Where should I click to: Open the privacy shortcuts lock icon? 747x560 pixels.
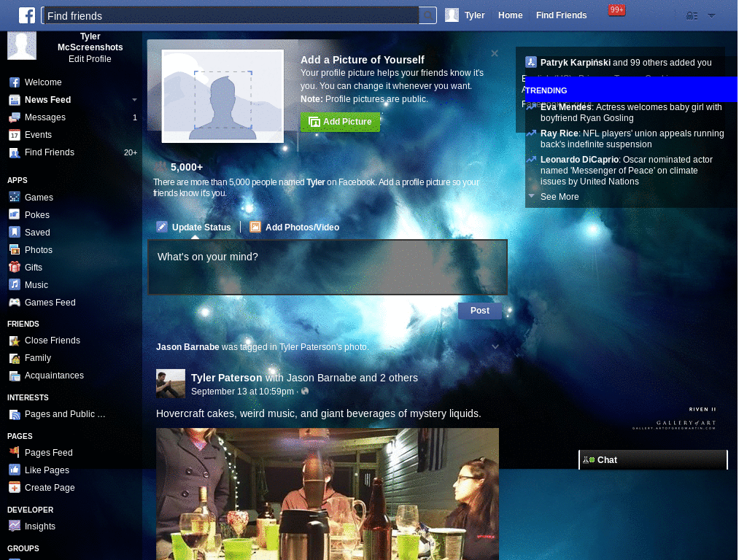692,16
